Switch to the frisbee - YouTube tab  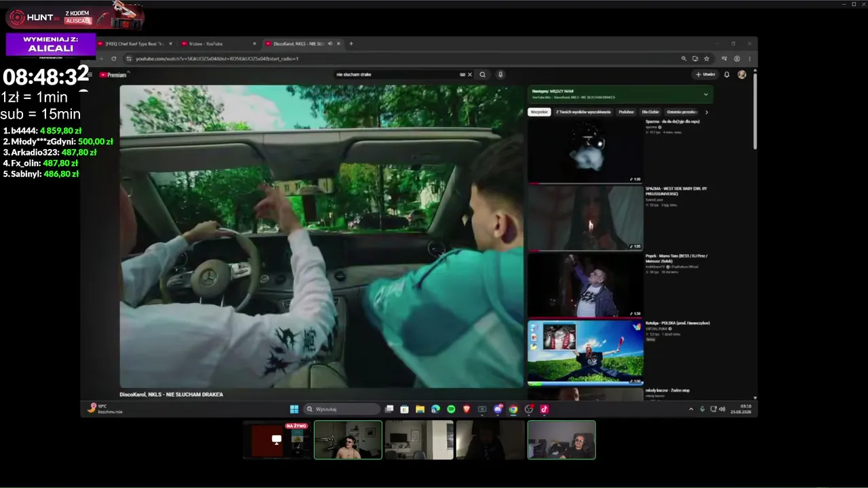(218, 43)
